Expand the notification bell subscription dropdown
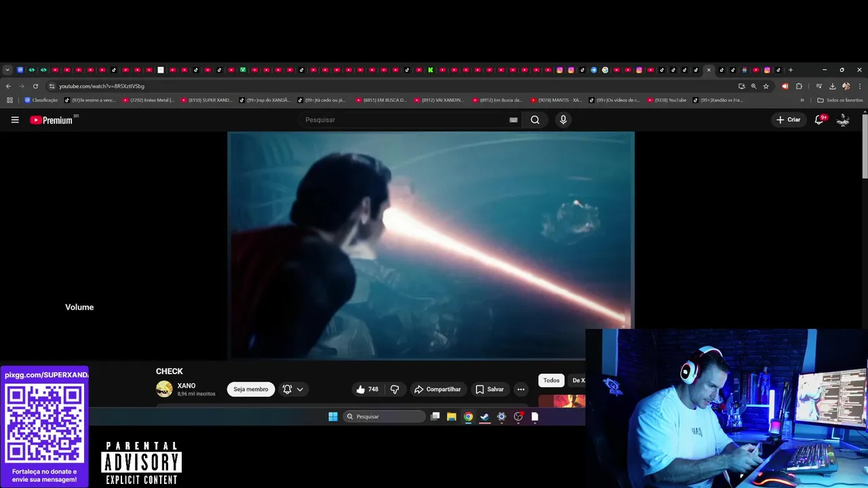Screen dimensions: 868x488 point(293,390)
